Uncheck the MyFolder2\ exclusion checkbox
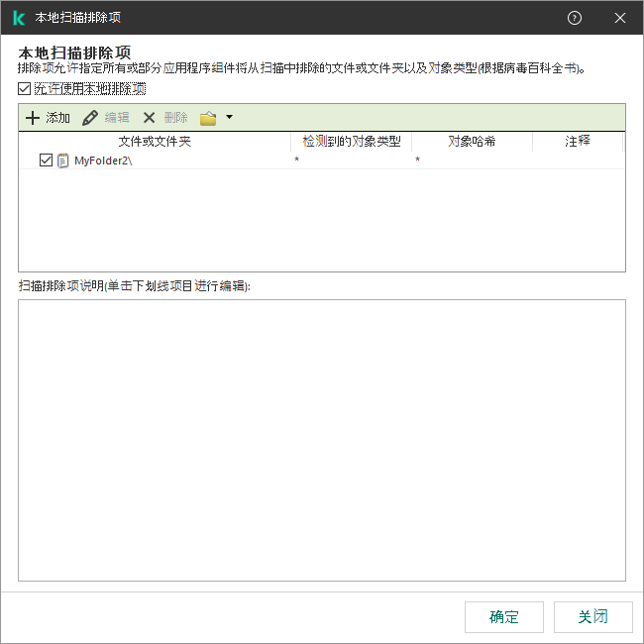Screen dimensions: 644x644 (x=46, y=161)
